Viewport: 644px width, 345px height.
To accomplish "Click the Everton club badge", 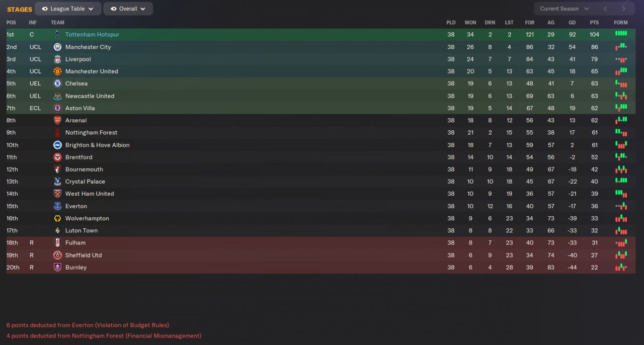I will [57, 206].
